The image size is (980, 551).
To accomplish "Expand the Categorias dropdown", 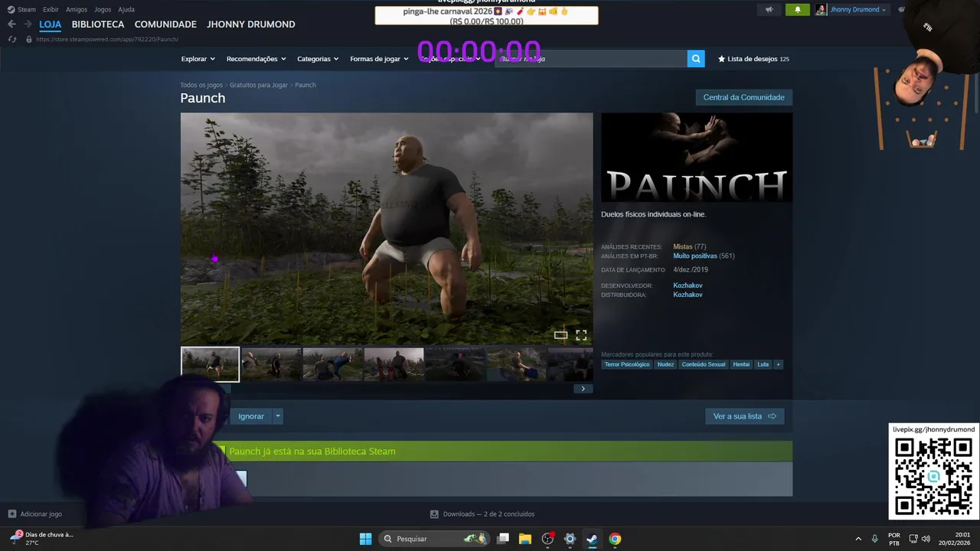I will (x=318, y=59).
